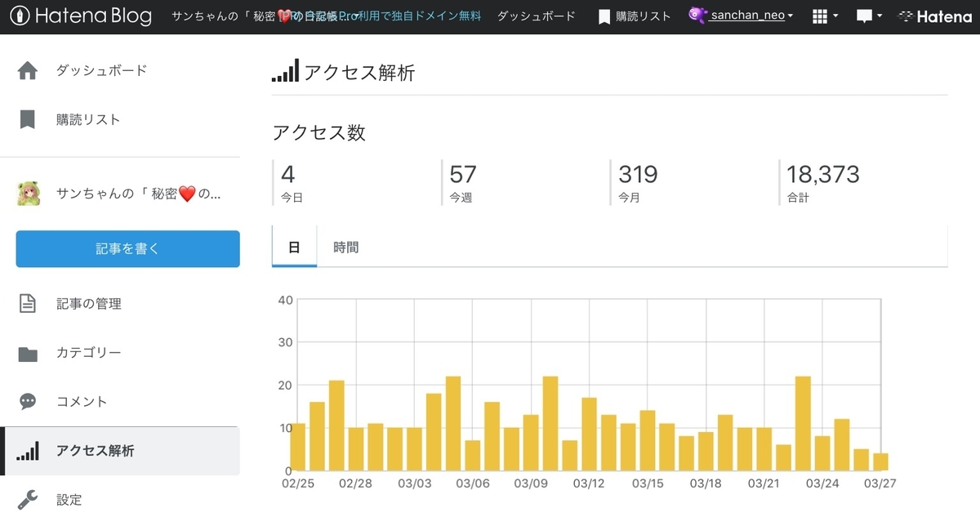980x517 pixels.
Task: Open the notifications speech bubble dropdown
Action: 869,16
